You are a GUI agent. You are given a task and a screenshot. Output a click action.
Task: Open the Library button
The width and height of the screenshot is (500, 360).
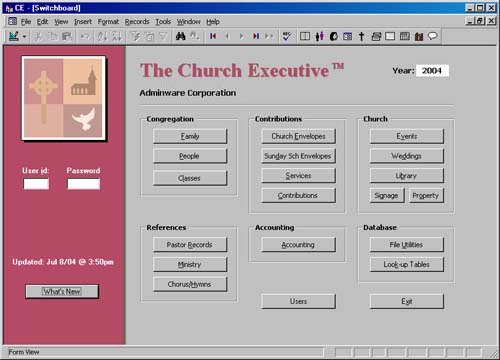coord(407,175)
